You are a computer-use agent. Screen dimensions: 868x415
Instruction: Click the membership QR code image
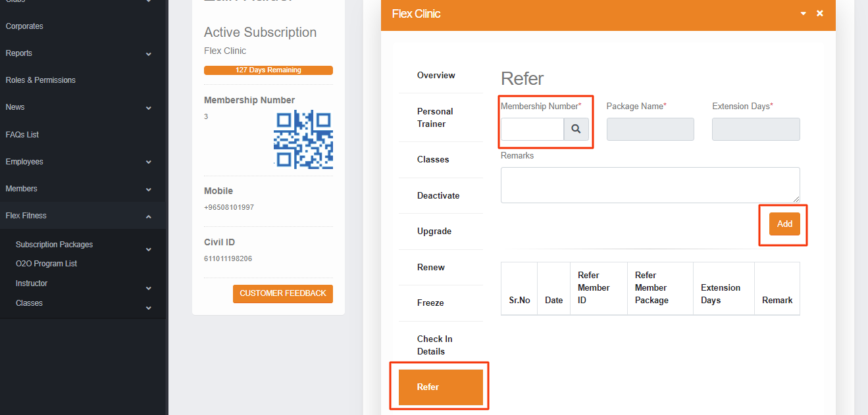(x=303, y=139)
